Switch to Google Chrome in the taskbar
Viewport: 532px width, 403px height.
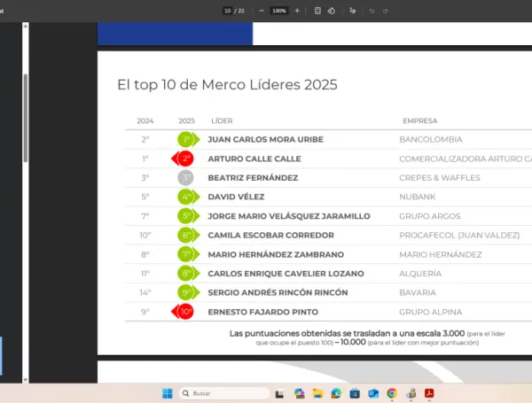click(392, 393)
